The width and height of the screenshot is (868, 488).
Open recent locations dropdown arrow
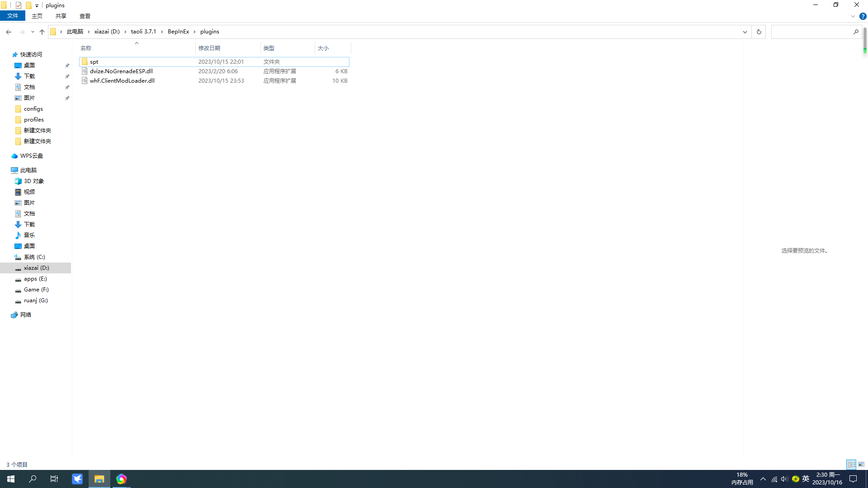33,32
